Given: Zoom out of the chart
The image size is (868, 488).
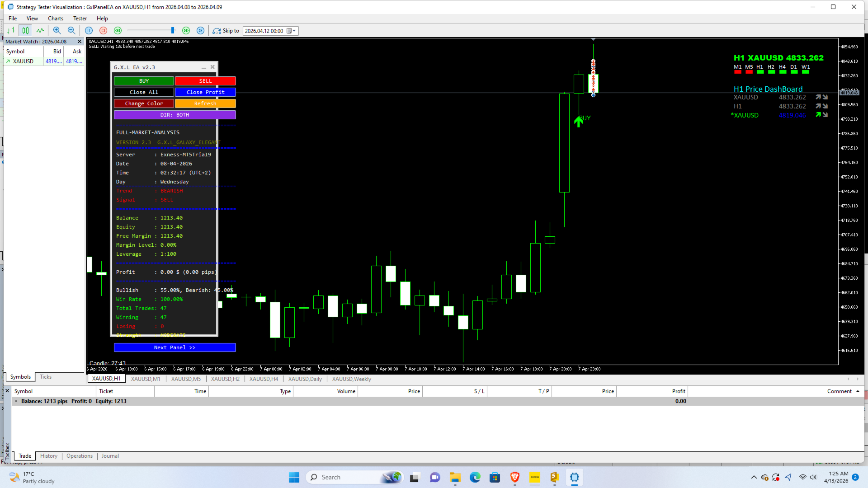Looking at the screenshot, I should click(x=71, y=31).
